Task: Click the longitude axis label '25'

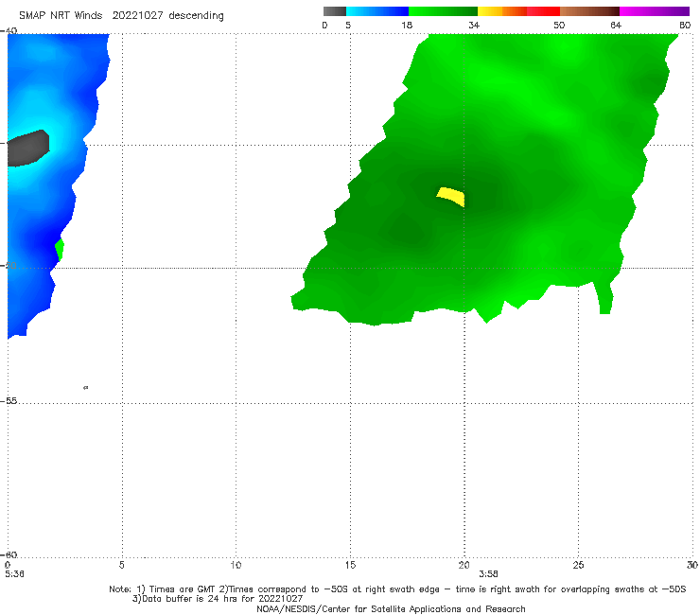Action: click(x=578, y=566)
